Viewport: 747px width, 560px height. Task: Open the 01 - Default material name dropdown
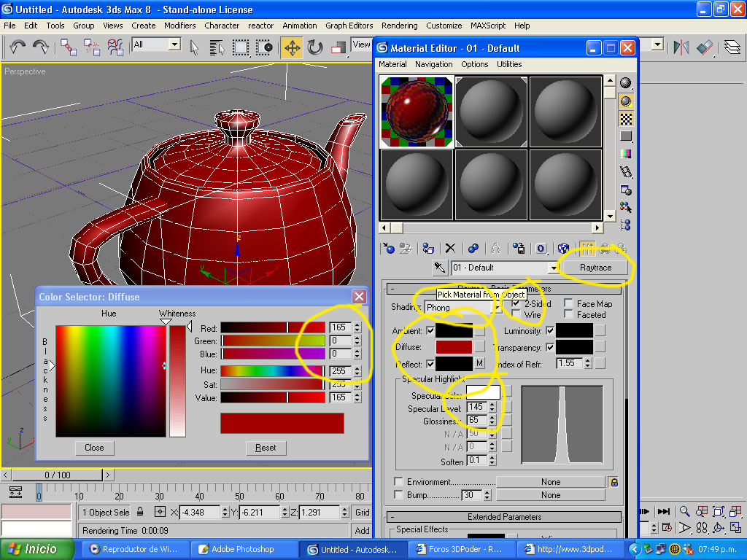click(553, 268)
